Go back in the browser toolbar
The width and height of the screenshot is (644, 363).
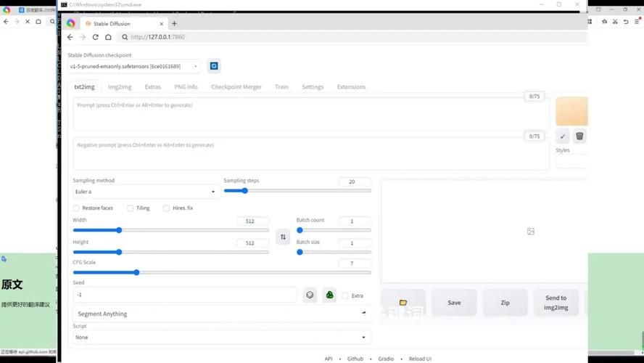pos(70,37)
